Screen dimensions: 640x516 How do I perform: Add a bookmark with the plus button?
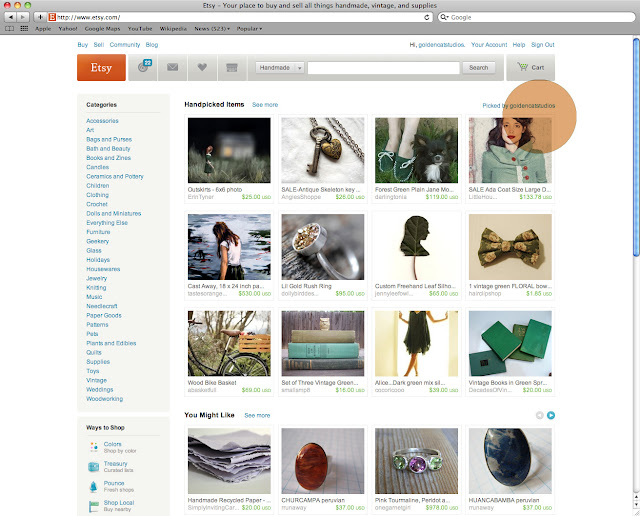coord(40,17)
